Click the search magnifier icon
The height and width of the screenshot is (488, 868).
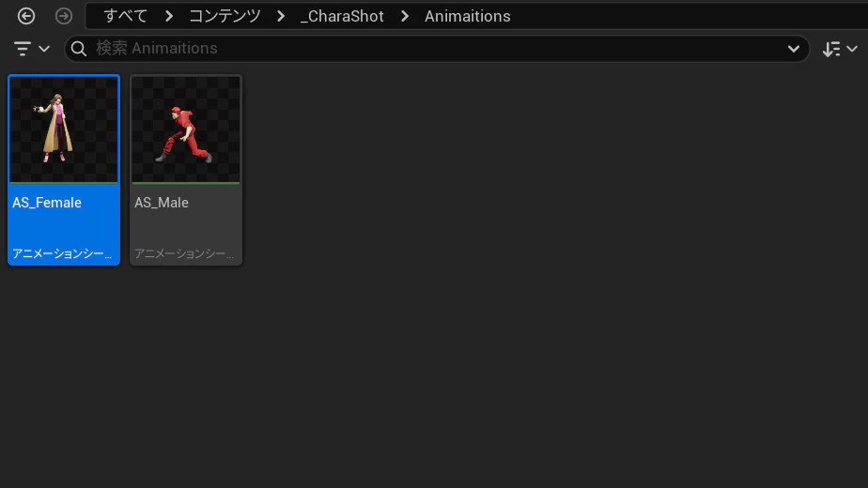pos(79,49)
